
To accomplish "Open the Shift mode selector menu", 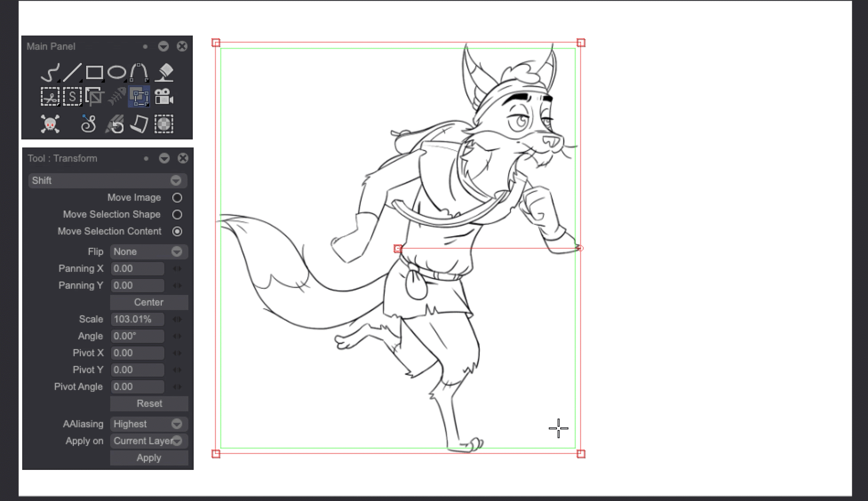I will [108, 181].
